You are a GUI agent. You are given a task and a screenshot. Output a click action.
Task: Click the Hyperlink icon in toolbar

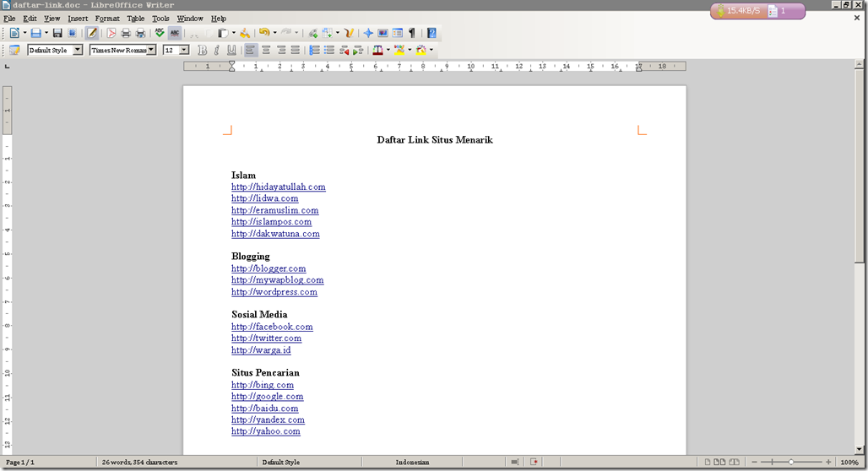312,33
